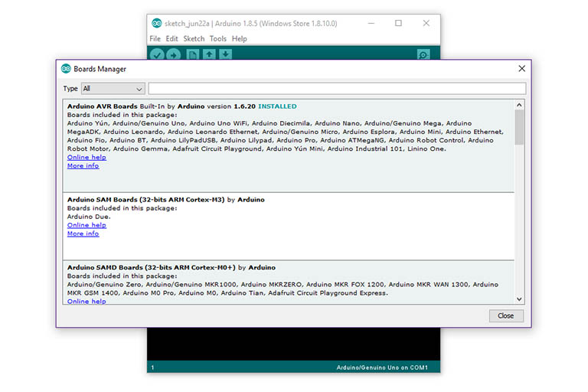Open the Tools menu in Arduino window

[218, 38]
